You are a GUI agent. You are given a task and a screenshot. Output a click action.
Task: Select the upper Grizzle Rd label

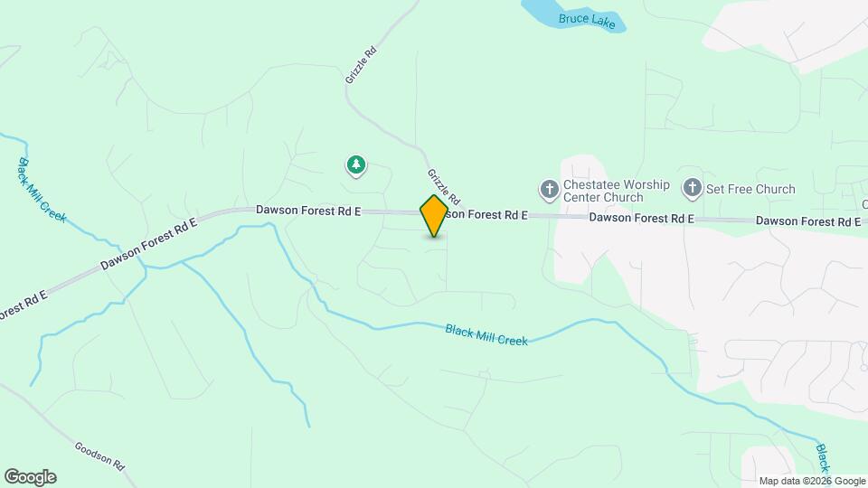pos(361,65)
